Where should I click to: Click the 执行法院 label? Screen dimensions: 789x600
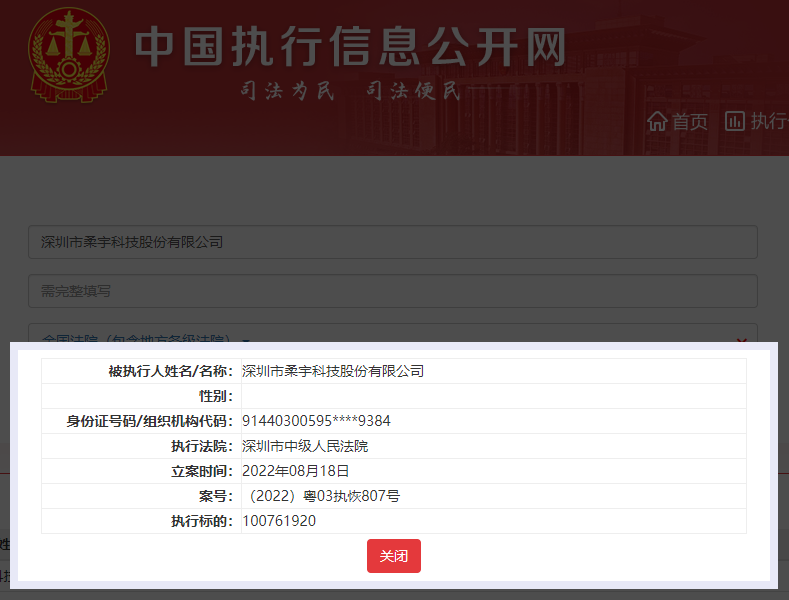click(x=202, y=446)
